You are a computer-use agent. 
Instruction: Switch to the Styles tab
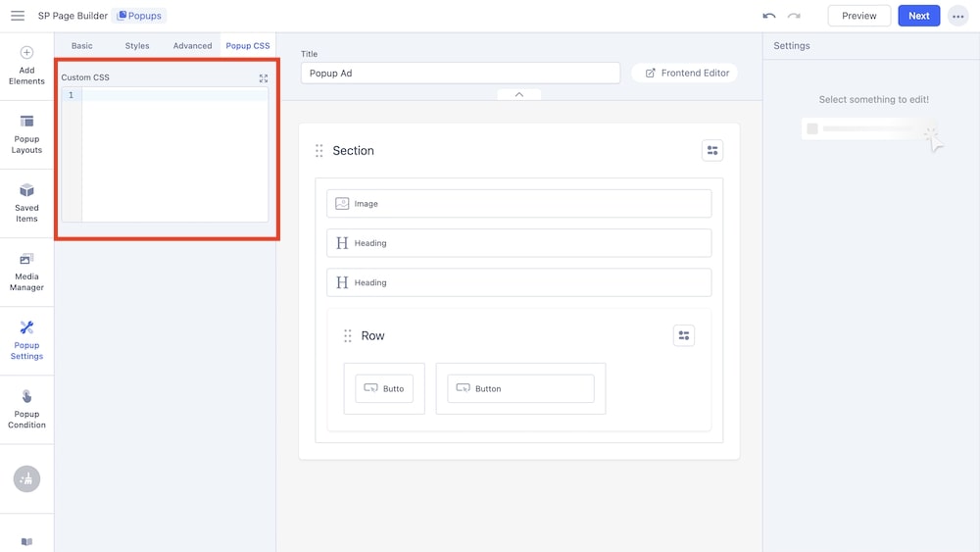(137, 46)
